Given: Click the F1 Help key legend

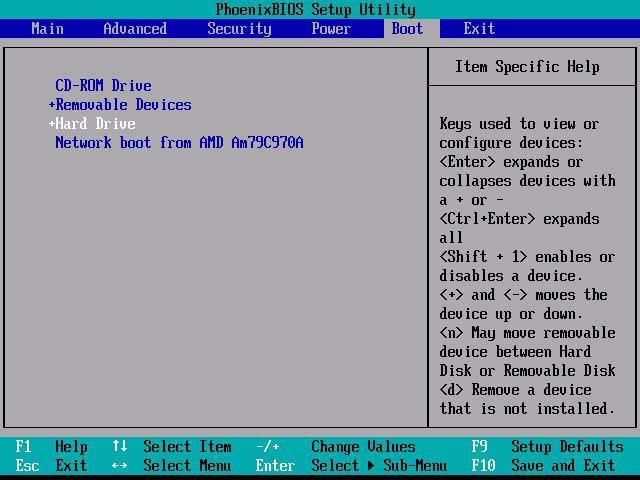Looking at the screenshot, I should tap(51, 447).
